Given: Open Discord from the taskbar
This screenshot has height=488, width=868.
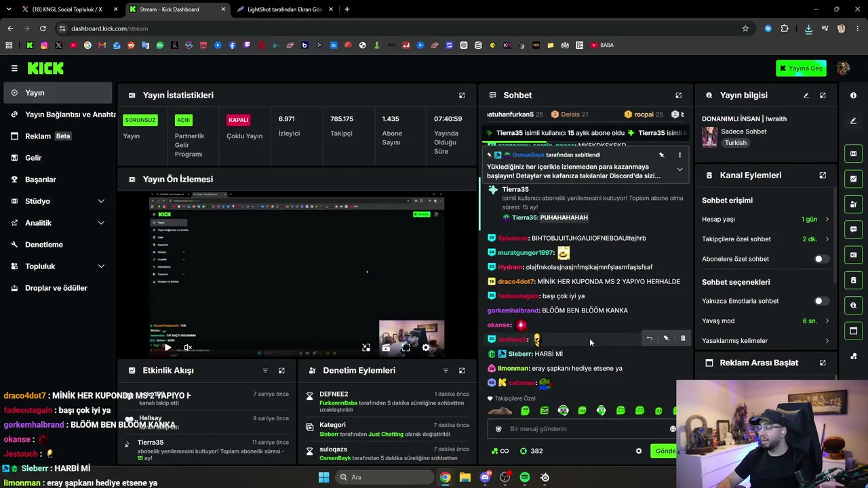Looking at the screenshot, I should point(485,478).
